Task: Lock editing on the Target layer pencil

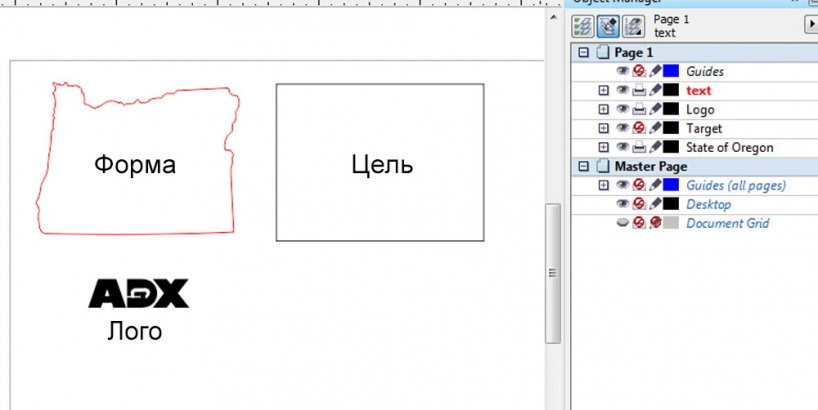Action: click(x=655, y=128)
